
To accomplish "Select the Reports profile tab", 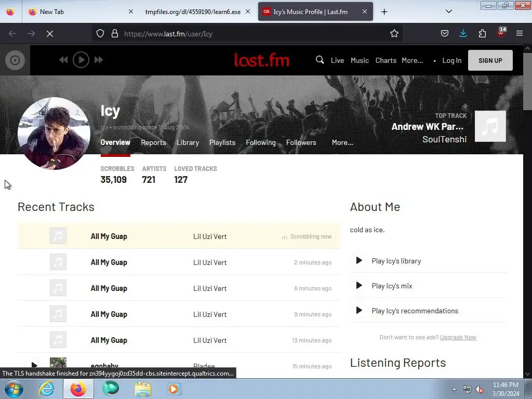I will (x=153, y=142).
